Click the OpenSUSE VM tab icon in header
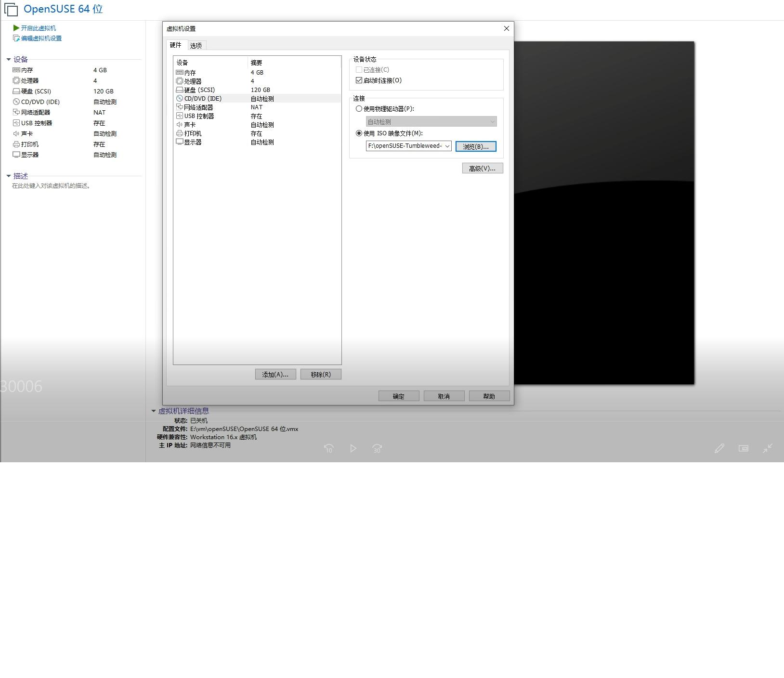This screenshot has height=678, width=784. click(x=11, y=9)
